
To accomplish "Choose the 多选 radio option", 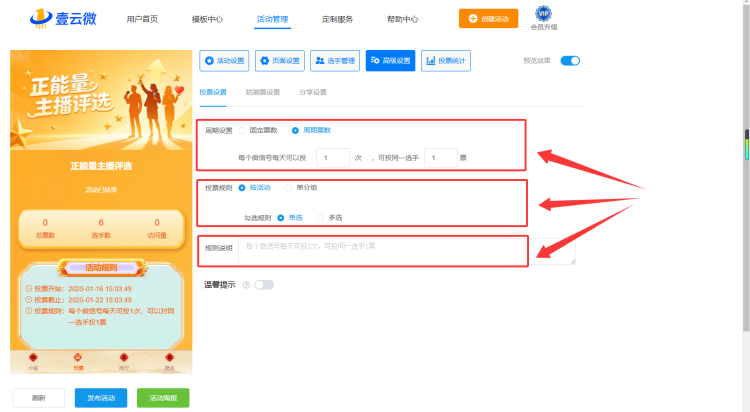I will pyautogui.click(x=320, y=218).
